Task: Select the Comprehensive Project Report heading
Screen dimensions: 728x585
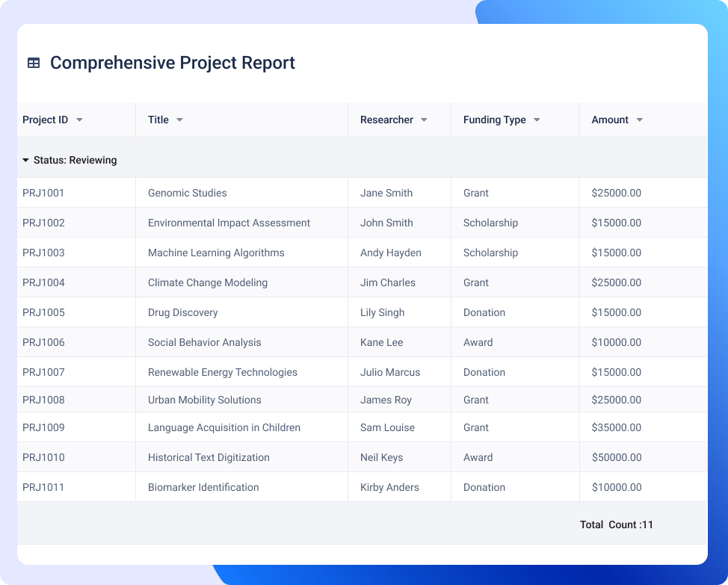Action: click(x=172, y=63)
